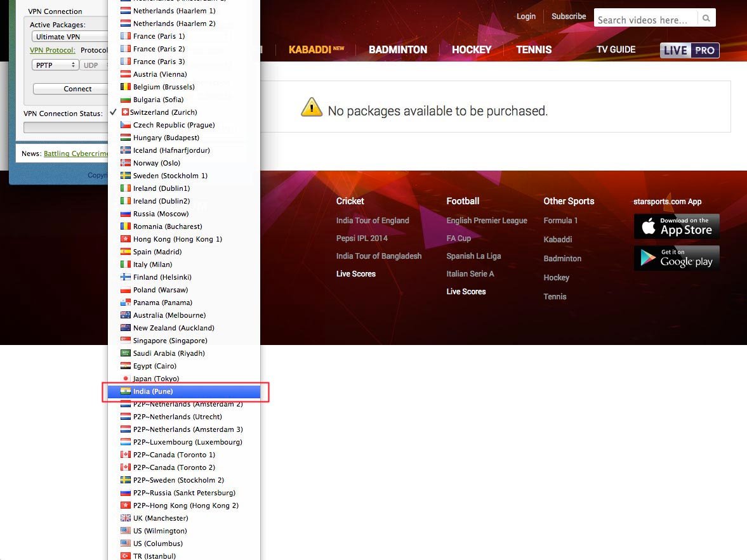The width and height of the screenshot is (747, 560).
Task: Pick Hungary (Budapest) server
Action: pyautogui.click(x=184, y=138)
